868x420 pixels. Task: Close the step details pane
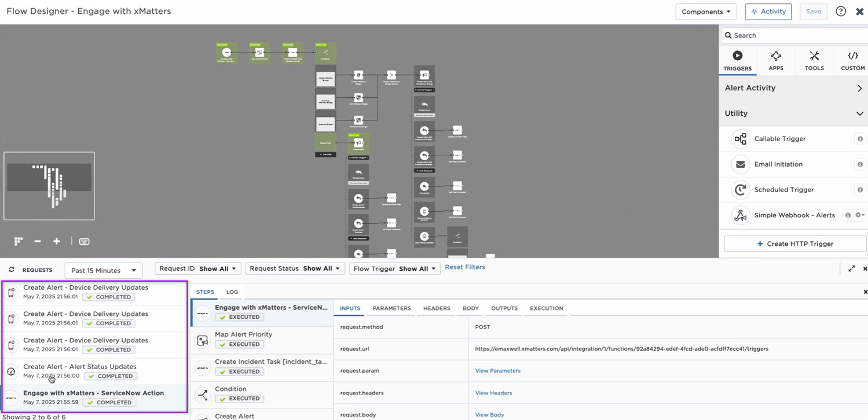click(865, 292)
